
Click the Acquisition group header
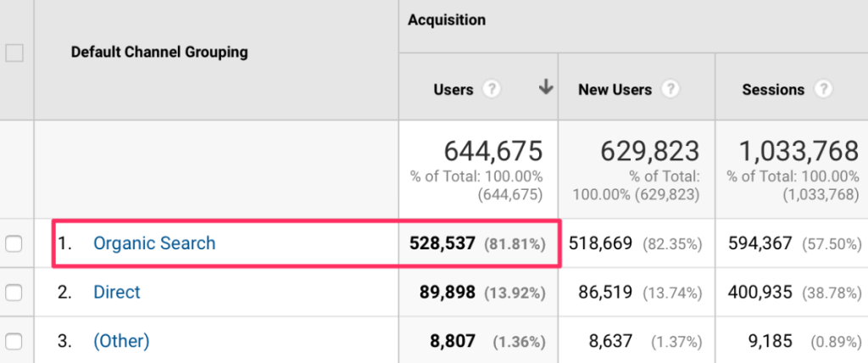(x=447, y=20)
